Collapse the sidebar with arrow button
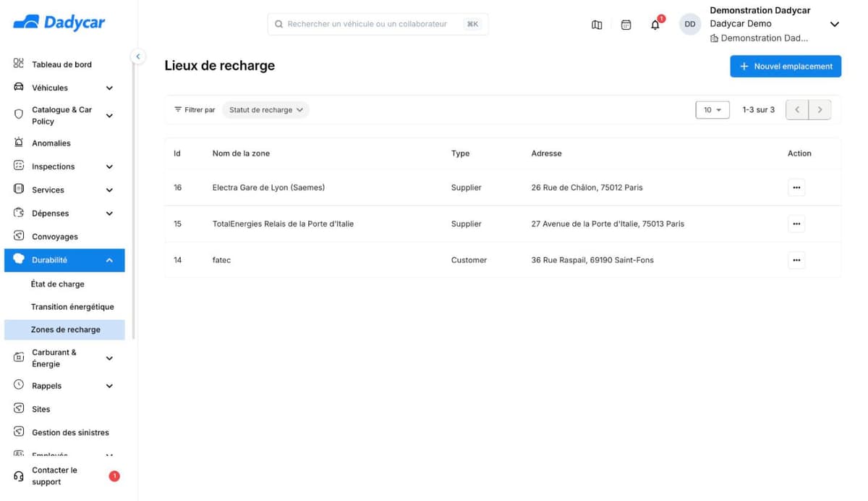Screen dimensions: 868x501 pyautogui.click(x=137, y=56)
